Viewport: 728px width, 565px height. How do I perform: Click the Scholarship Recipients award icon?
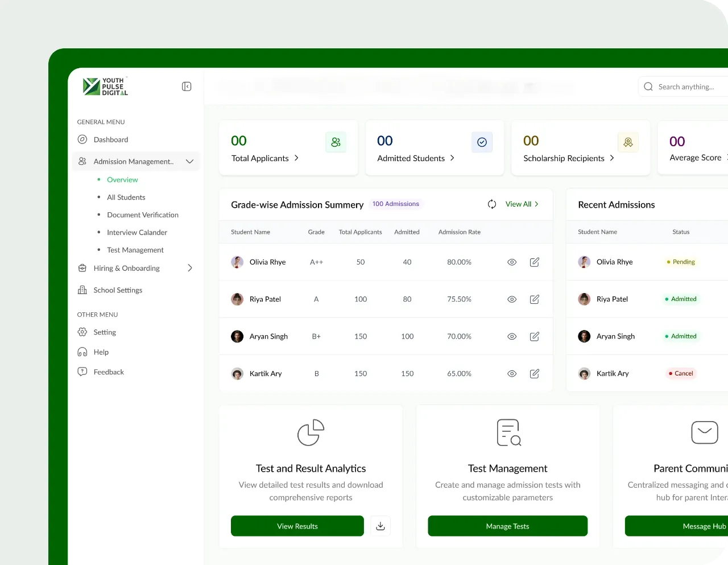point(628,142)
